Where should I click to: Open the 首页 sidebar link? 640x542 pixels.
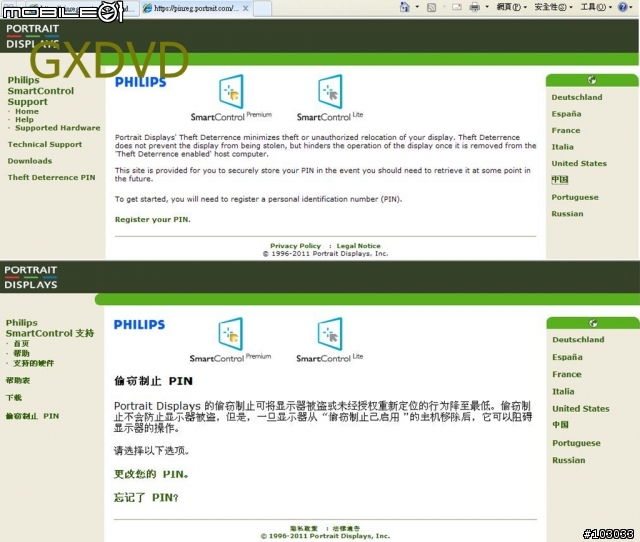click(21, 344)
